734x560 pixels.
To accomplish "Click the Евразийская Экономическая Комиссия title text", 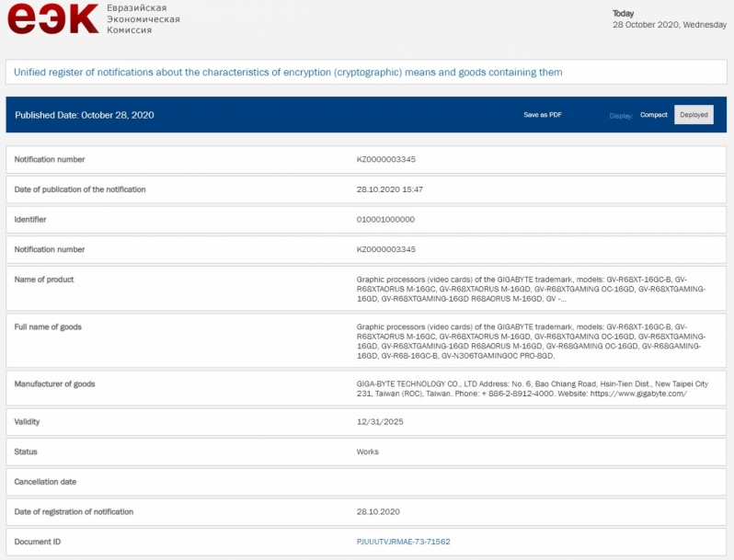I will pyautogui.click(x=143, y=18).
